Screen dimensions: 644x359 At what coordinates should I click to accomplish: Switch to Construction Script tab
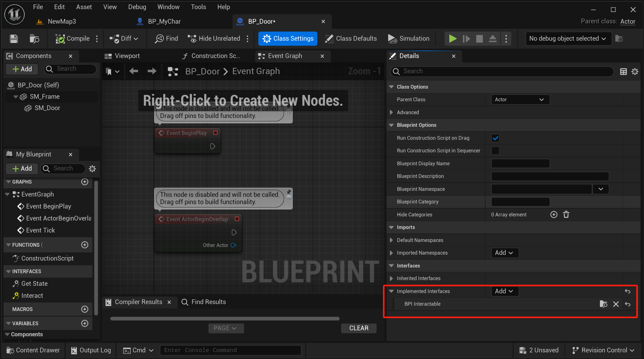[x=211, y=56]
